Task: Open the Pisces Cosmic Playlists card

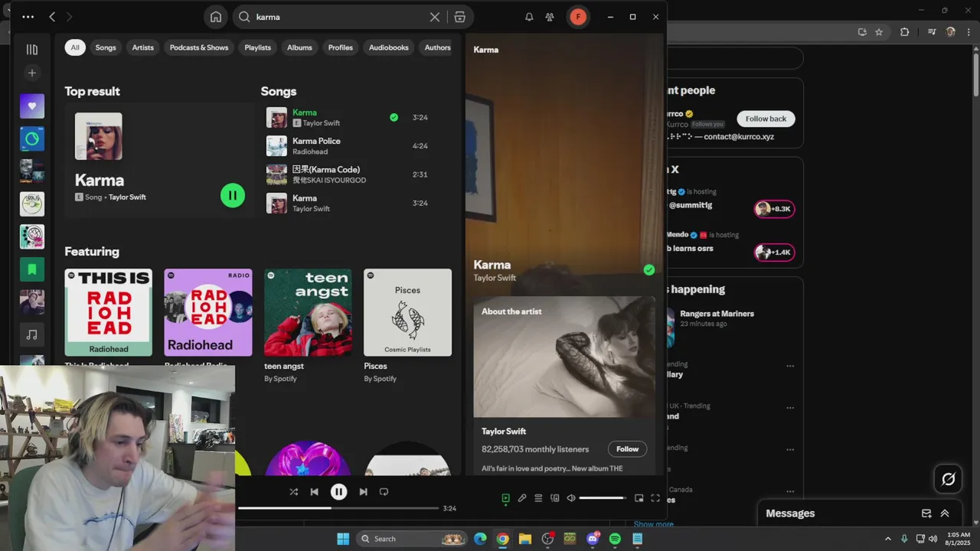Action: pos(407,325)
